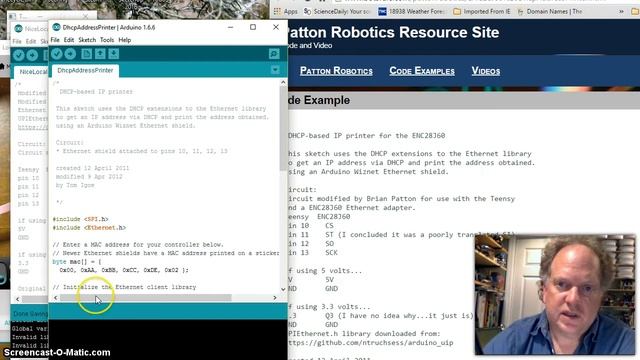Save sketch icon in DhcpAddressPrinter toolbar

(113, 54)
